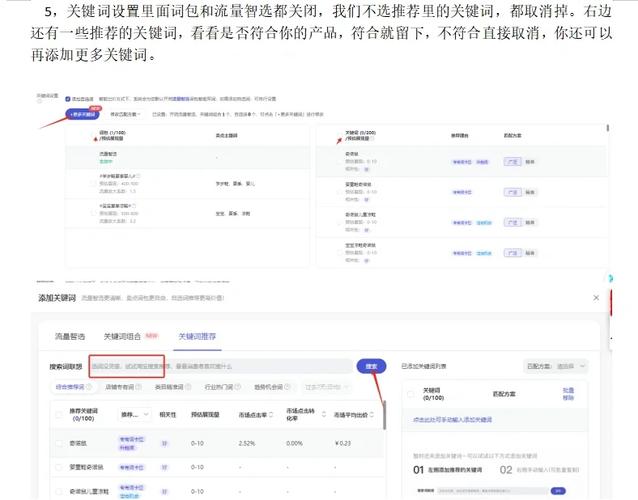638x500 pixels.
Task: Click the 批量移除 link
Action: tap(568, 394)
